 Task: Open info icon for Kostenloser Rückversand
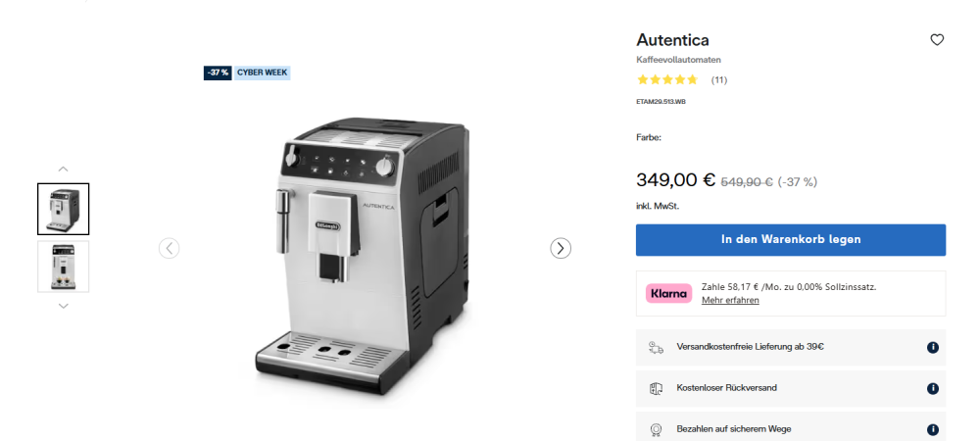933,388
